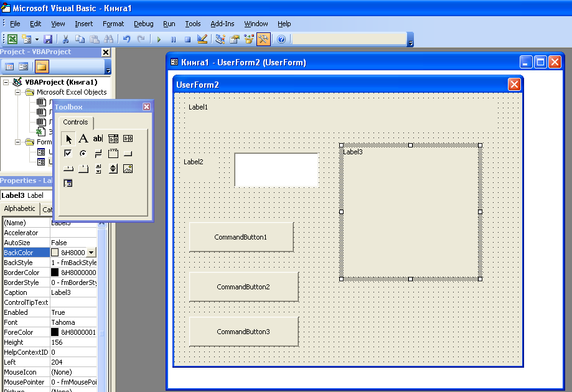Select the TabStrip tool in the Toolbox
The image size is (572, 392).
coord(68,169)
